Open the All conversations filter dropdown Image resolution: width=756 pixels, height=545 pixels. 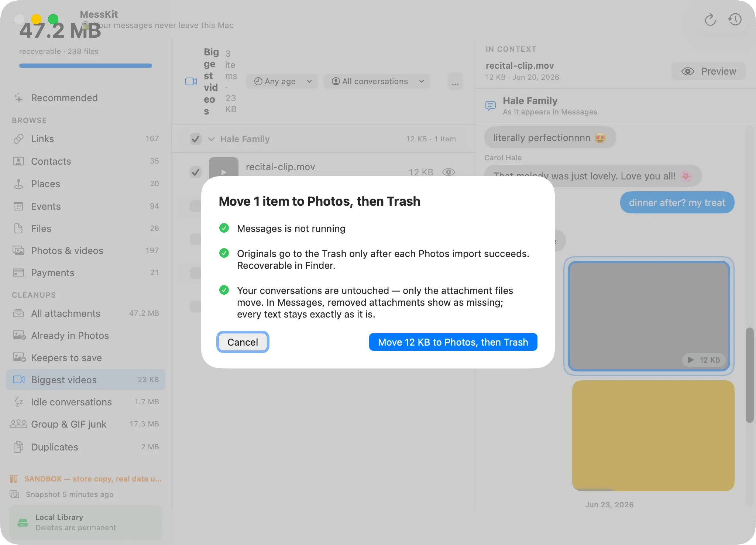click(377, 81)
